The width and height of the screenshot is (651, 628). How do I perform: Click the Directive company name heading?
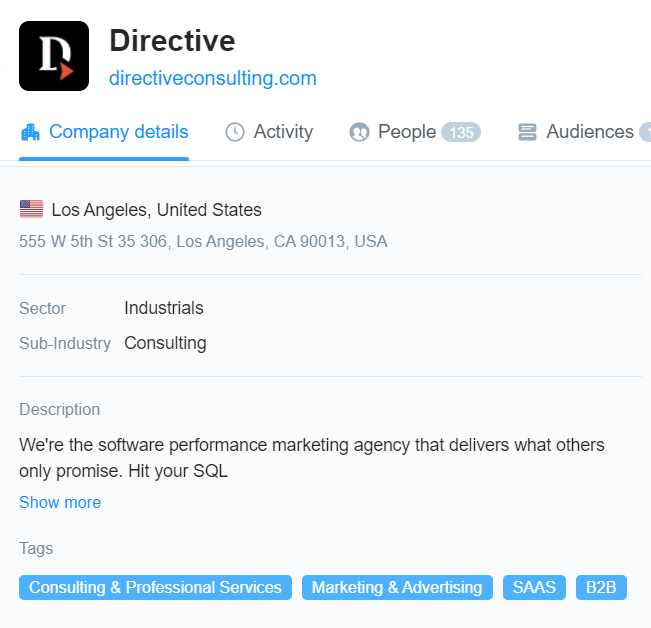172,41
